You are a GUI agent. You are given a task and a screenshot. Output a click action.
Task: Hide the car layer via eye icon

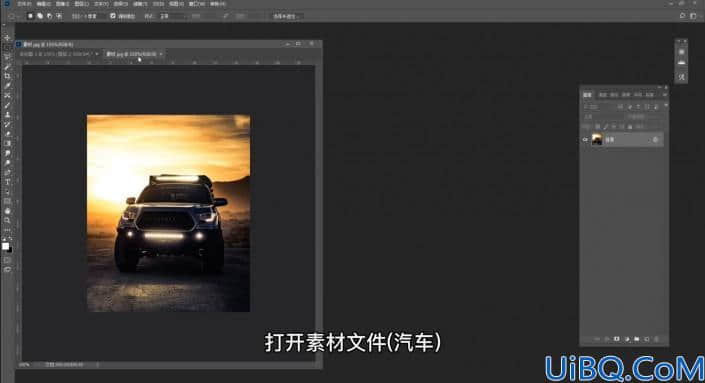[585, 140]
